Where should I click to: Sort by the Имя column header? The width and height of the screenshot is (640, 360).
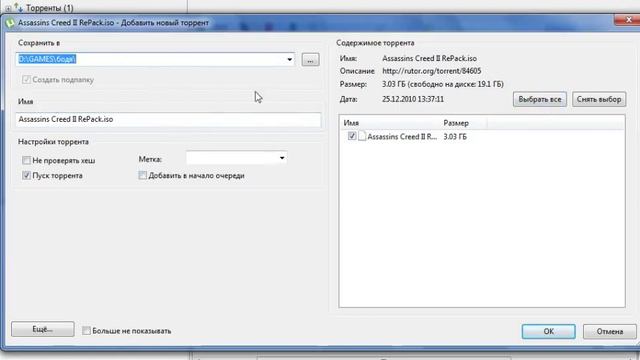coord(391,123)
